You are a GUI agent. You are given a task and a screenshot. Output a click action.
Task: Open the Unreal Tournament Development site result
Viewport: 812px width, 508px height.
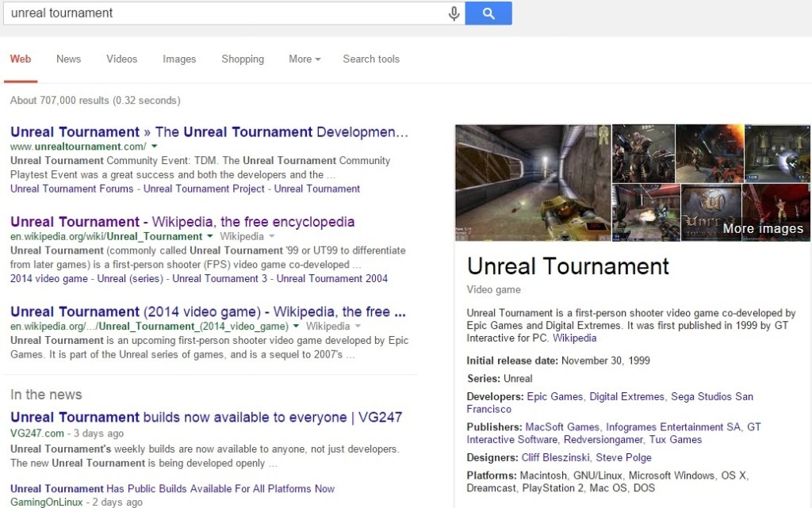(209, 132)
